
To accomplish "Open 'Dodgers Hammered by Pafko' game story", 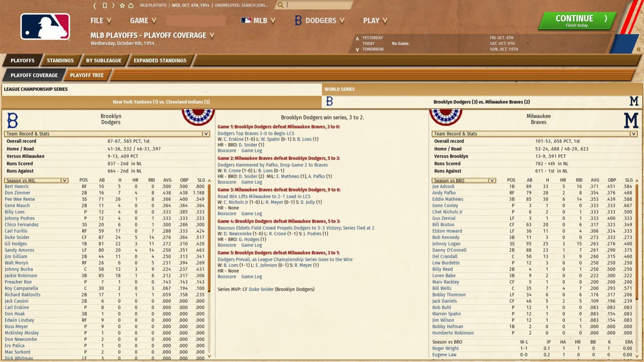I will (273, 165).
